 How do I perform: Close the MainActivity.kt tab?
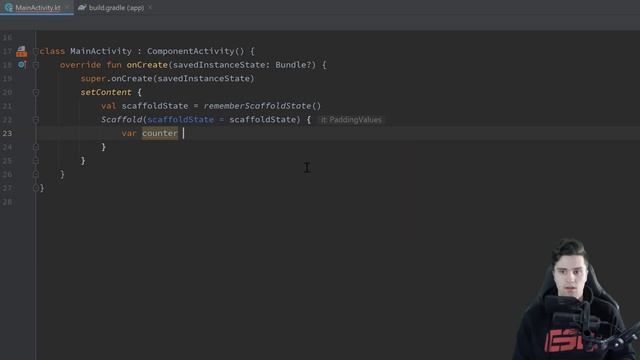(67, 8)
